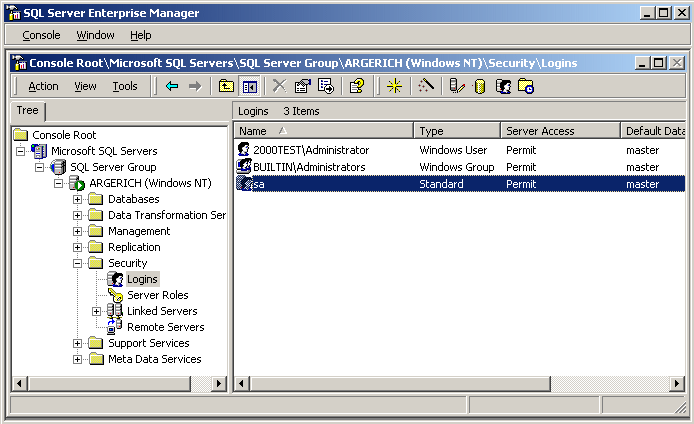
Task: Click the Windows User type cell
Action: (453, 150)
